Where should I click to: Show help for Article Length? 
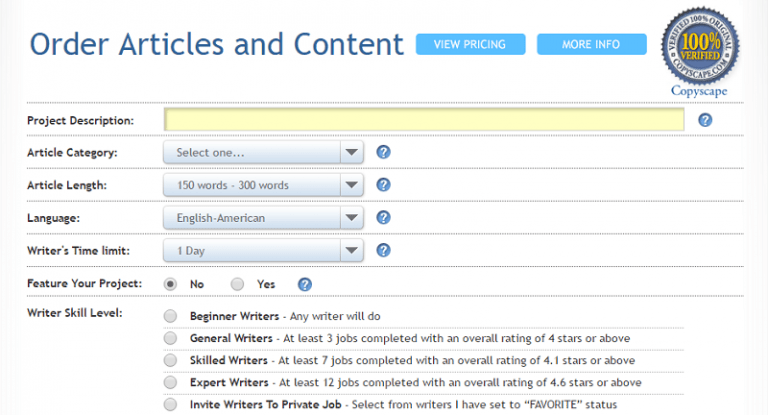pos(384,185)
